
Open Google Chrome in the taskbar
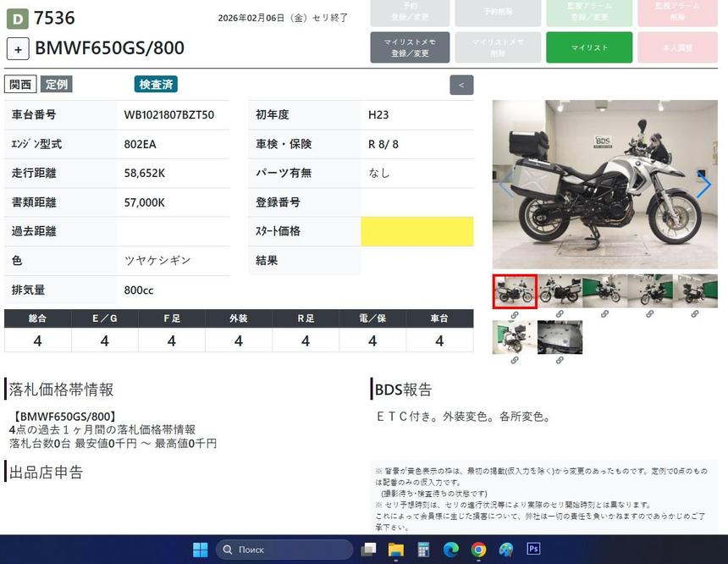pyautogui.click(x=478, y=550)
